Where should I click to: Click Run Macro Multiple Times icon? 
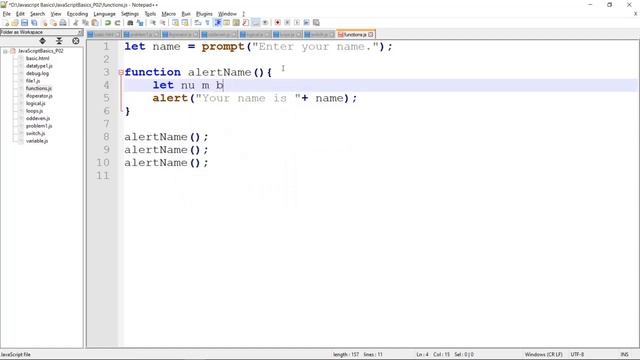pyautogui.click(x=307, y=23)
